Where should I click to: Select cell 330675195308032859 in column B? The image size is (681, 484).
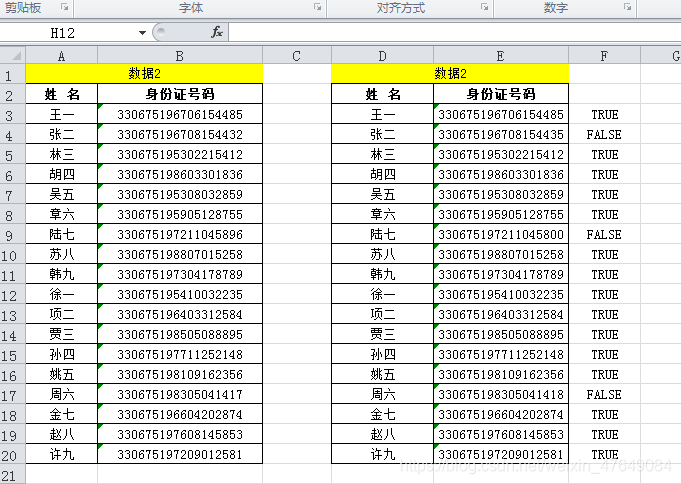180,194
